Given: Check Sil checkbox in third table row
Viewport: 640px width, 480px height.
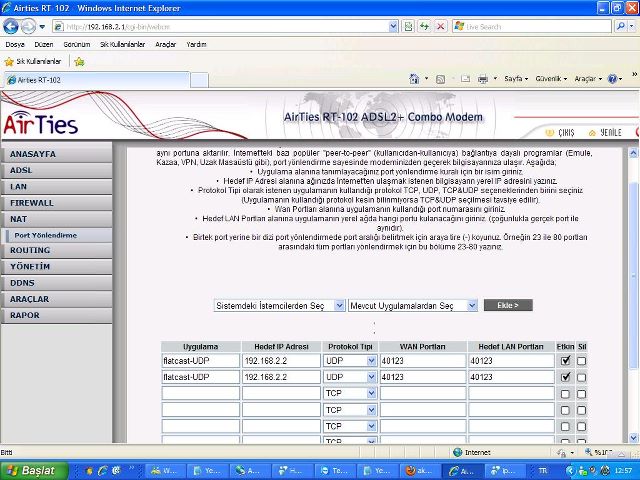Looking at the screenshot, I should click(x=582, y=394).
